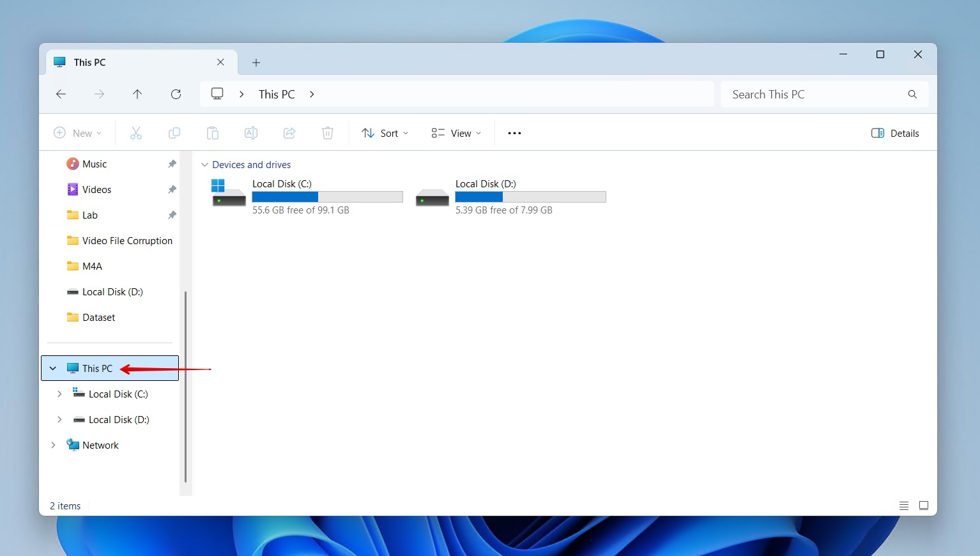
Task: Click inside the Search This PC field
Action: click(811, 94)
